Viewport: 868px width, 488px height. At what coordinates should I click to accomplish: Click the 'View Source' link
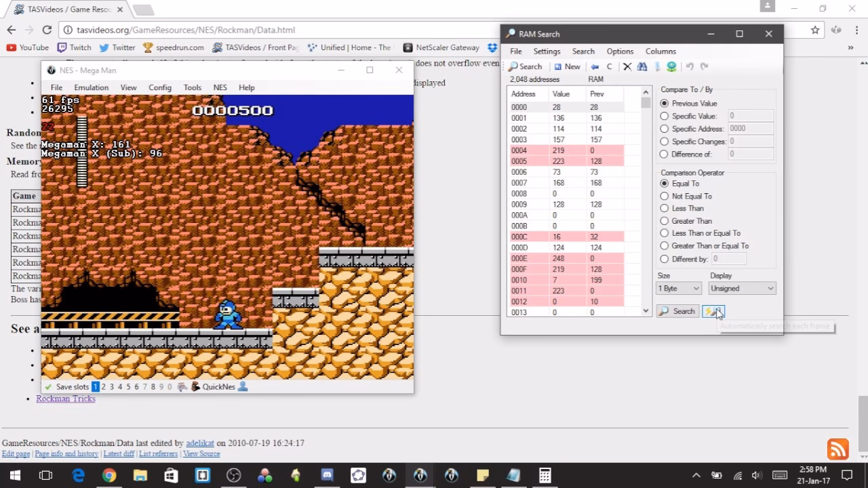click(x=201, y=454)
